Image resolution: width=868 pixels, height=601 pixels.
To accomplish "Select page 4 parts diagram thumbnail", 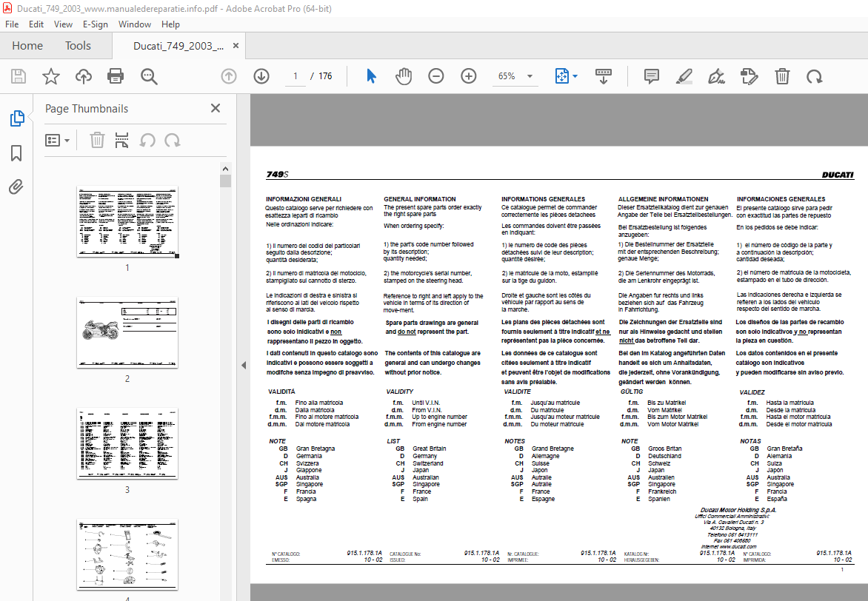I will pyautogui.click(x=127, y=554).
